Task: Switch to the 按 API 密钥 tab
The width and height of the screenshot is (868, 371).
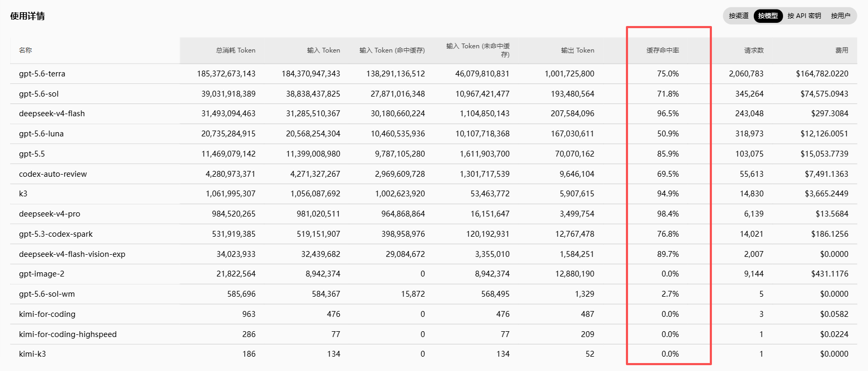Action: coord(804,16)
